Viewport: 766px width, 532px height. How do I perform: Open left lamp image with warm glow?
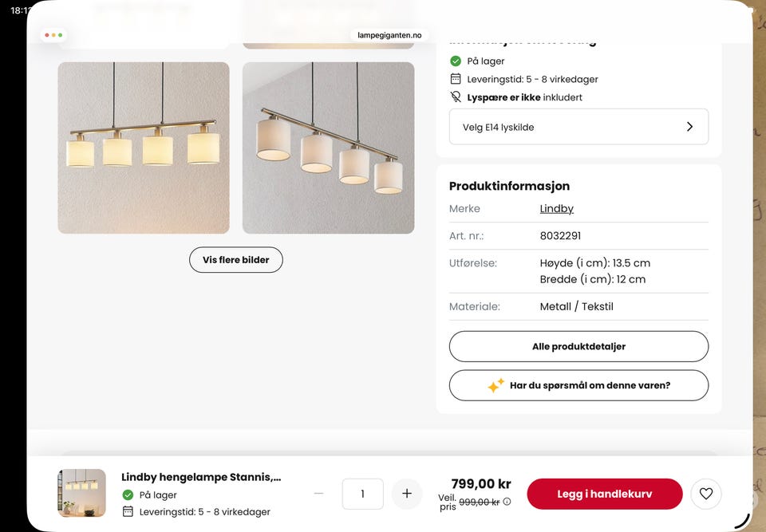tap(144, 148)
